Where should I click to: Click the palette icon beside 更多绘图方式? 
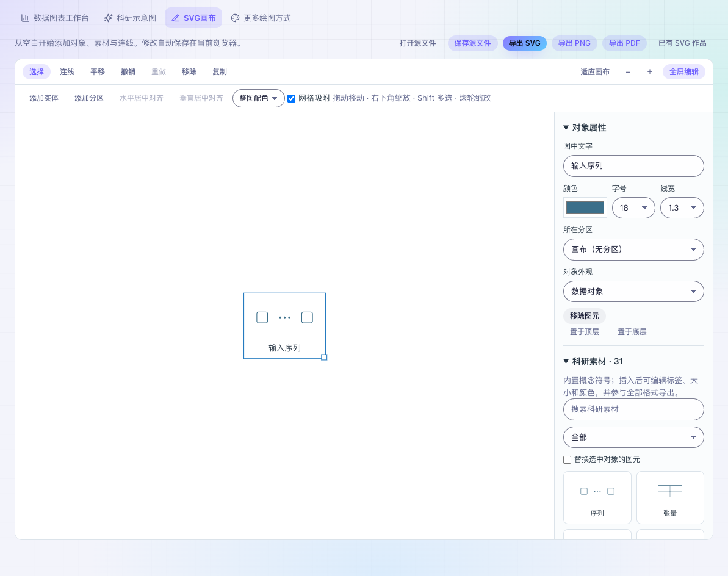[x=236, y=18]
